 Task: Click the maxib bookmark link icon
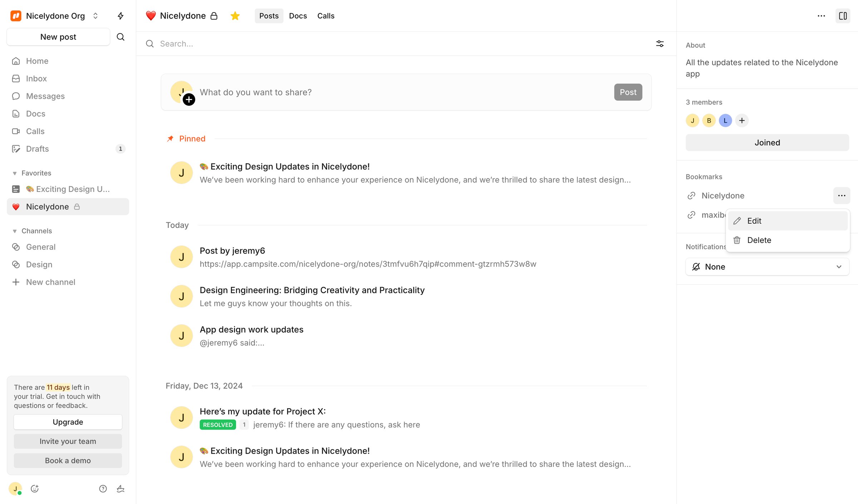tap(691, 215)
